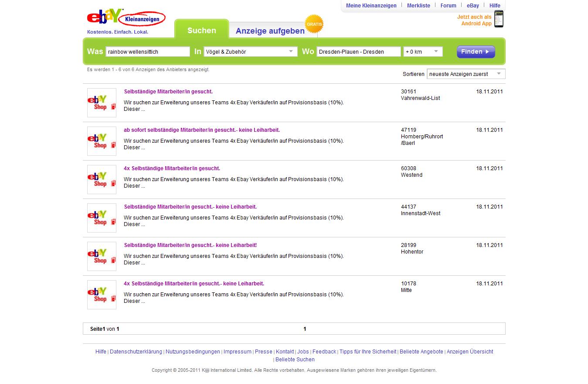Open eBay Shop thumbnail for Vahrenwald-List ad
Viewport: 588px width, 384px height.
(102, 103)
